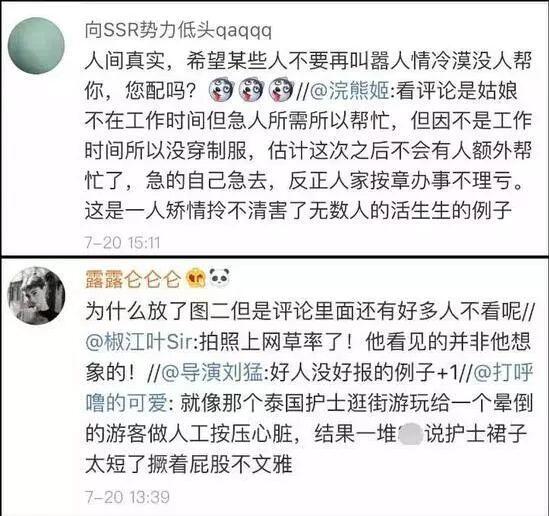The height and width of the screenshot is (516, 549).
Task: Click the quoted text 好人没好报的例子+1
Action: [x=364, y=372]
